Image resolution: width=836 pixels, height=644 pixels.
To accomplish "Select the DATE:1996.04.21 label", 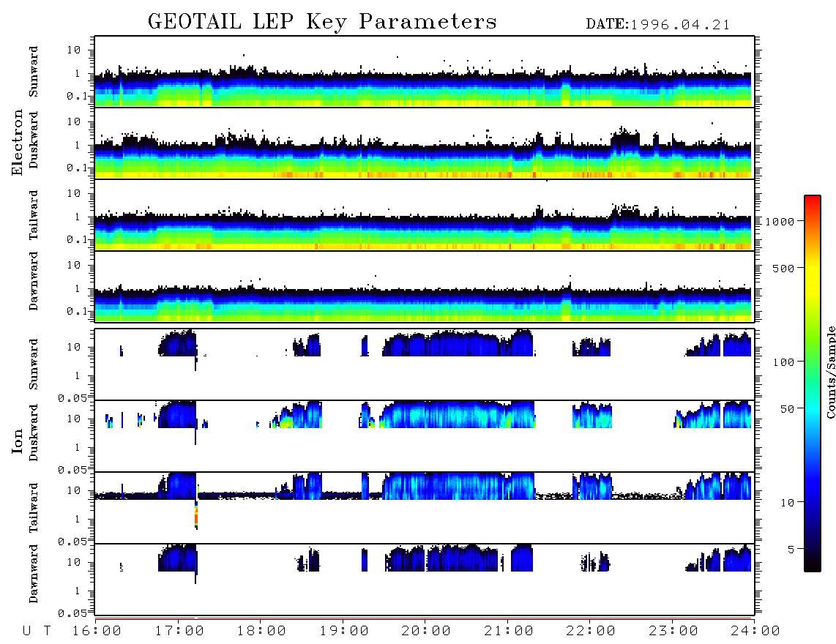I will pyautogui.click(x=657, y=25).
